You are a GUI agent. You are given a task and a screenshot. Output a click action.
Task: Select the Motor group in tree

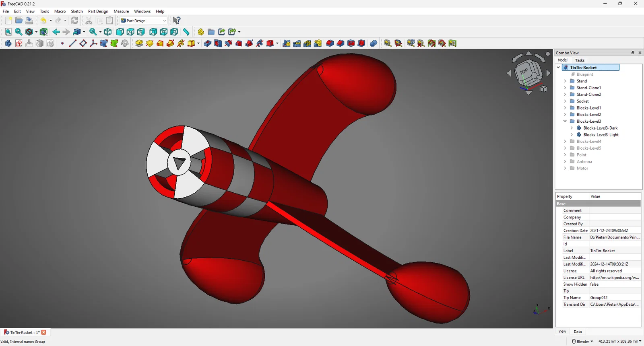[x=582, y=169]
